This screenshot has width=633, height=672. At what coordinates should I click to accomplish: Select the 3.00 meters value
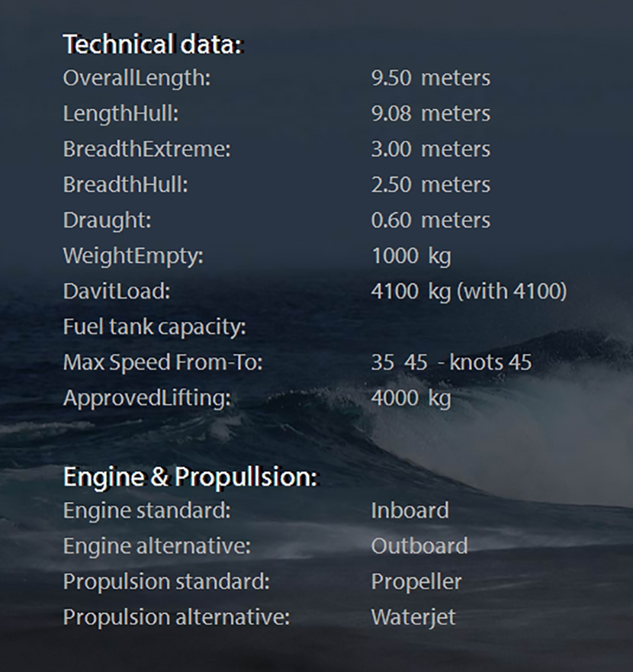coord(430,149)
